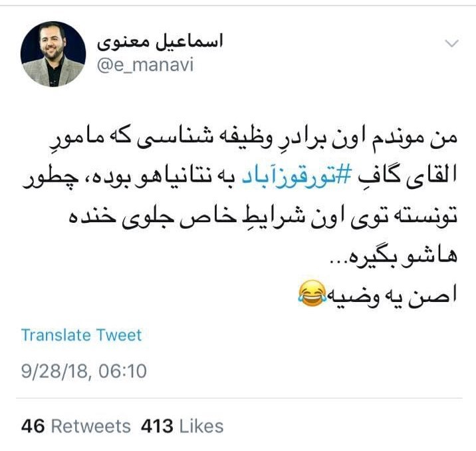Screen dimensions: 476x451
Task: Click the closing phrase اصن یه وضیه
Action: pyautogui.click(x=392, y=296)
